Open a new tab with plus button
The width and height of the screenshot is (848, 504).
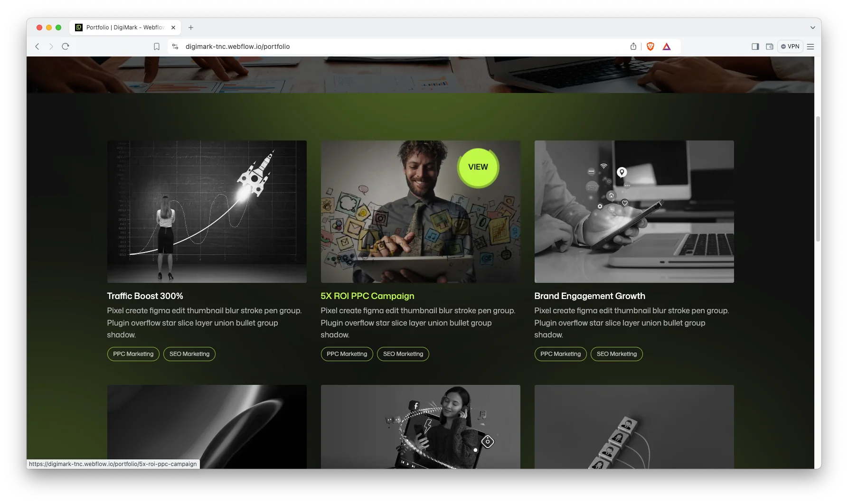[x=191, y=28]
